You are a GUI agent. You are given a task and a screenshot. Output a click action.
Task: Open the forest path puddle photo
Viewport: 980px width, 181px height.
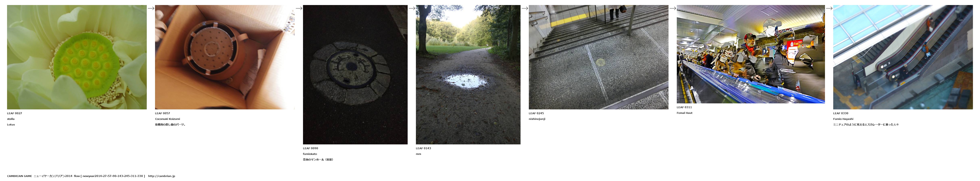coord(468,75)
